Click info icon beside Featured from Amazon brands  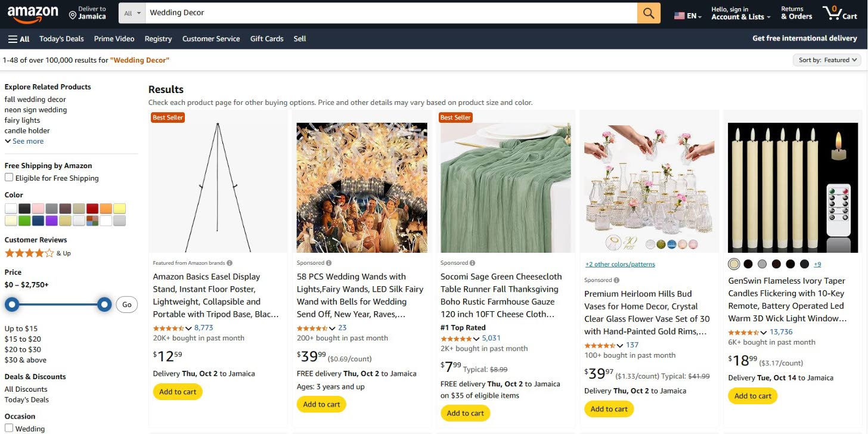pyautogui.click(x=230, y=263)
